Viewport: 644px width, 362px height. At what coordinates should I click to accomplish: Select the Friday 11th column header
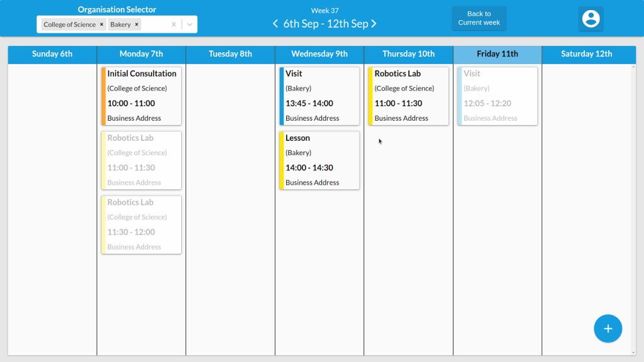click(x=497, y=54)
